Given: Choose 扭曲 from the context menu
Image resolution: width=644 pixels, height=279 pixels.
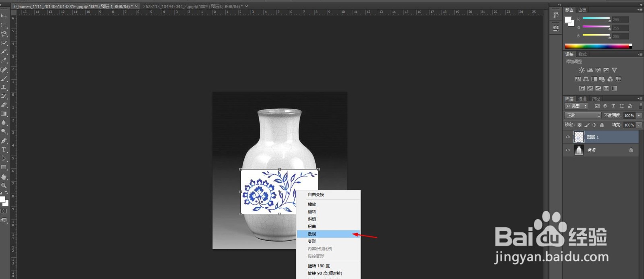Looking at the screenshot, I should (x=328, y=226).
